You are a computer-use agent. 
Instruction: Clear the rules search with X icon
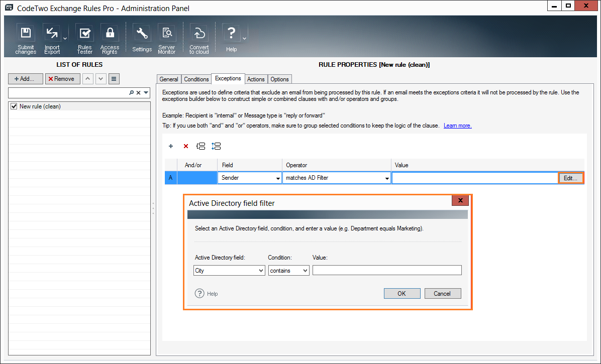tap(138, 92)
